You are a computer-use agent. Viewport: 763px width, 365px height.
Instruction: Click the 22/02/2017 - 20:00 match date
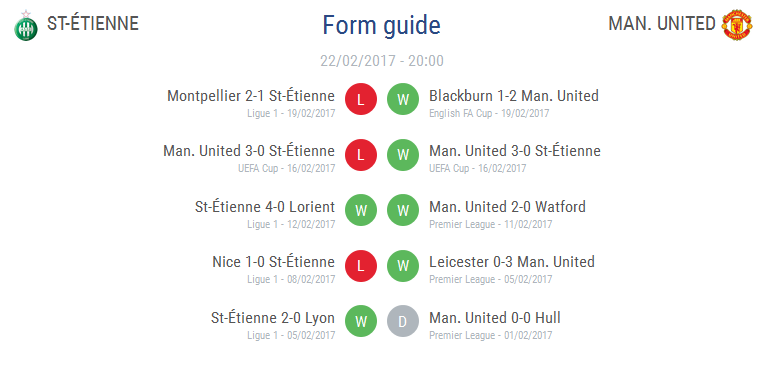pyautogui.click(x=382, y=61)
